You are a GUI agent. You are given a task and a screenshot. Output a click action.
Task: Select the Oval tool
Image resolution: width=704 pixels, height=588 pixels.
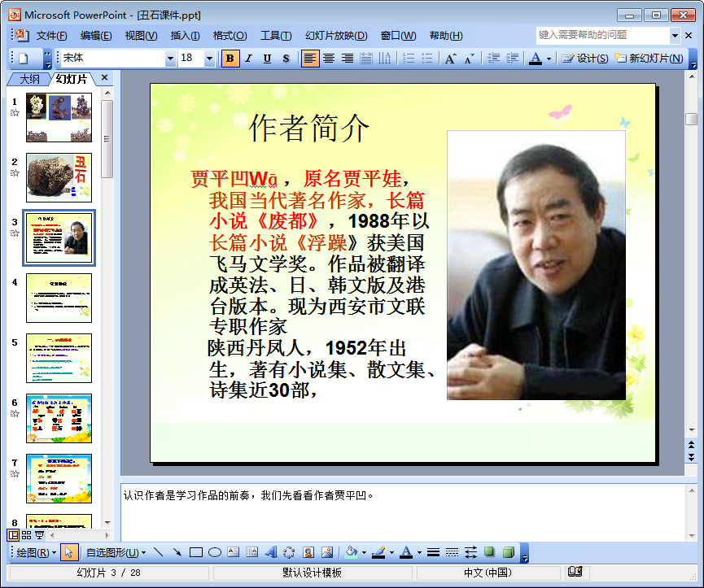(215, 552)
